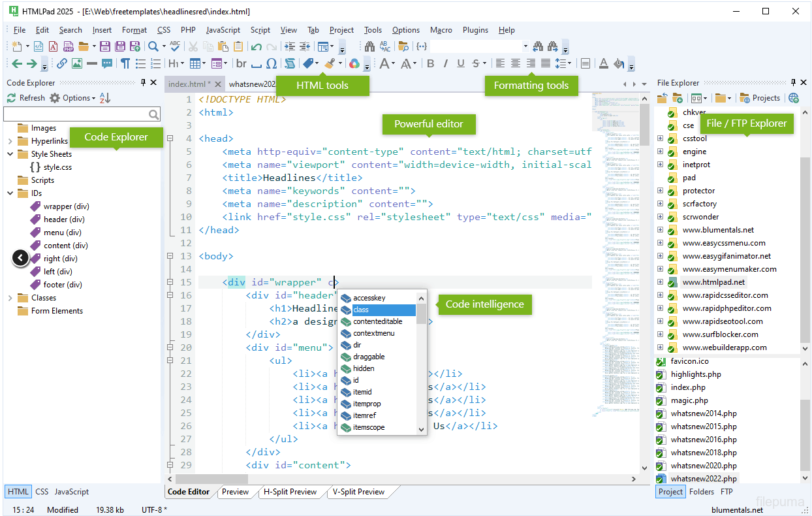Screen dimensions: 812x516
Task: Toggle Italic formatting
Action: (446, 63)
